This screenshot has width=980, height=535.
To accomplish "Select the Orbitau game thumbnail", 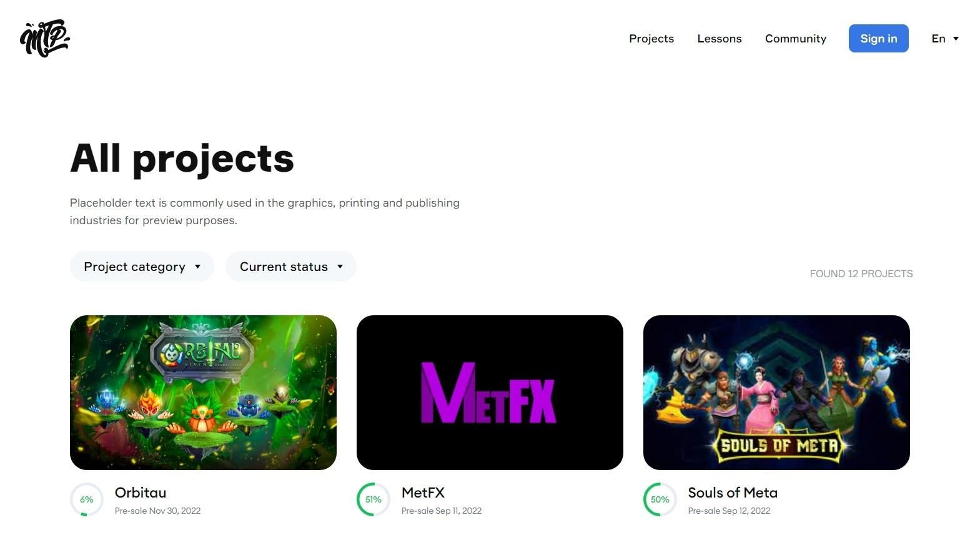I will [x=203, y=393].
